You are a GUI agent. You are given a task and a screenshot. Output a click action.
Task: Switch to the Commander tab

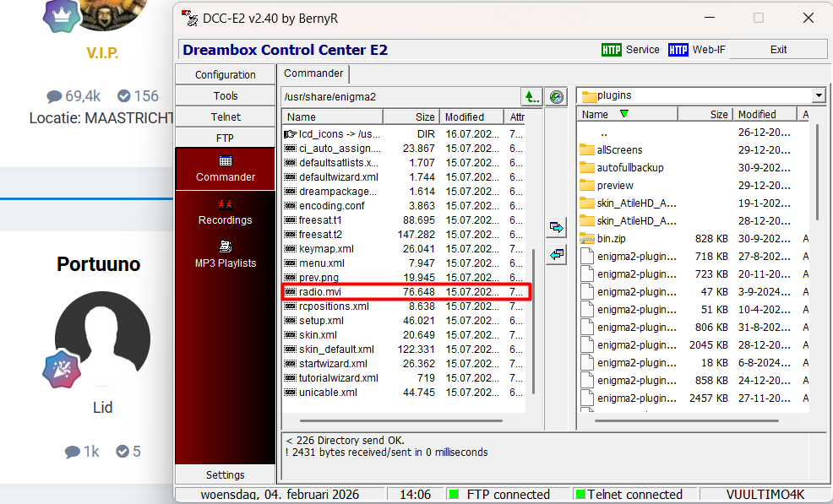313,73
